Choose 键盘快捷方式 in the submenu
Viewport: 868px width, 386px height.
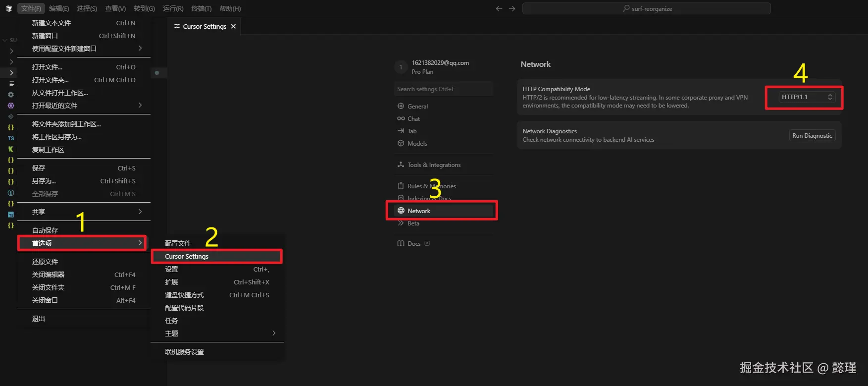coord(217,295)
